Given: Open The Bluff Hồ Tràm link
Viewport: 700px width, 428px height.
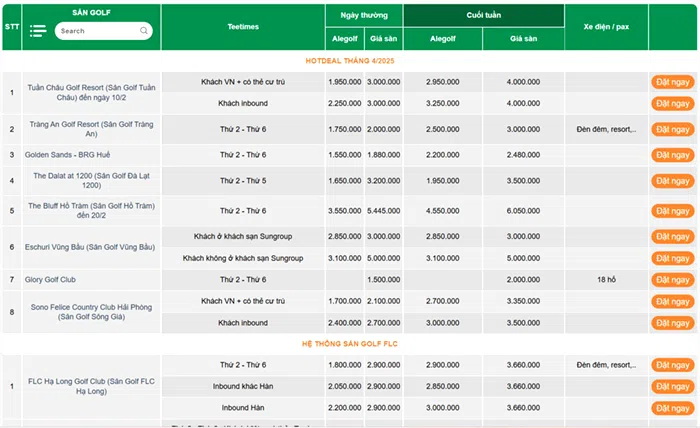Looking at the screenshot, I should [92, 210].
